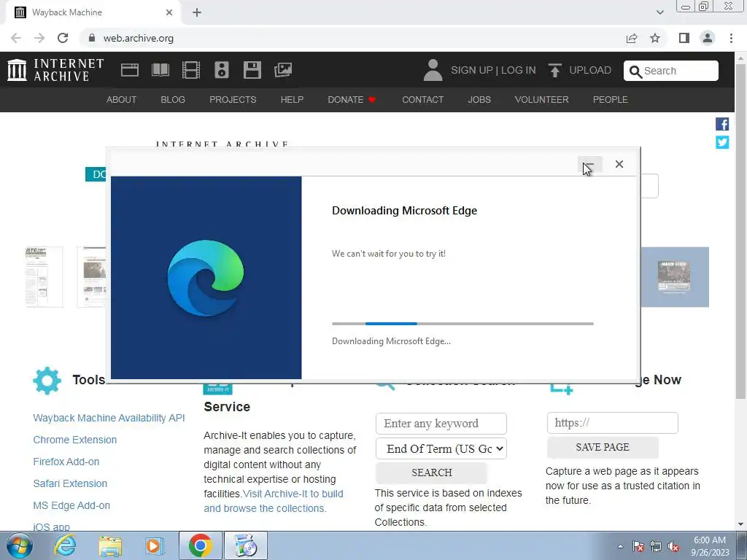This screenshot has height=560, width=747.
Task: Open the Chrome Extension link
Action: tap(75, 440)
